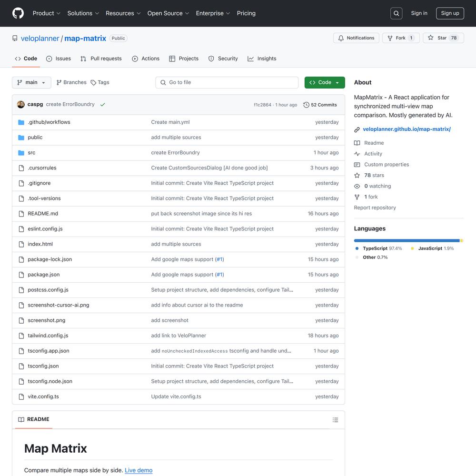
Task: Open the search magnifier button
Action: coord(396,13)
